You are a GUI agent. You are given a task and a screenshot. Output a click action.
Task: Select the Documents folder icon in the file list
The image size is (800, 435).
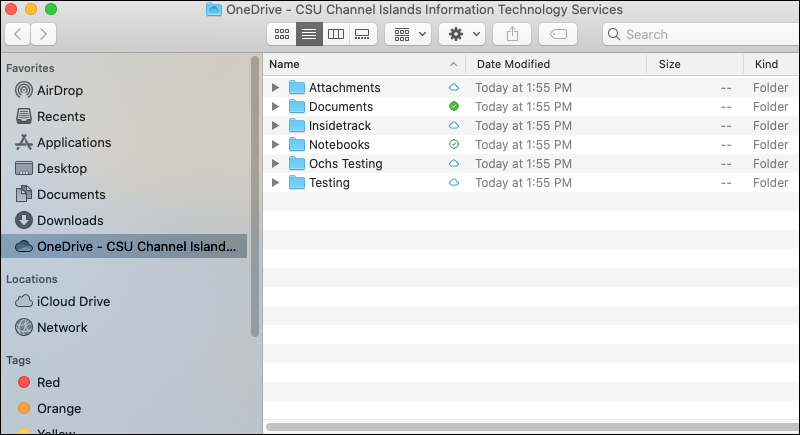[x=296, y=107]
